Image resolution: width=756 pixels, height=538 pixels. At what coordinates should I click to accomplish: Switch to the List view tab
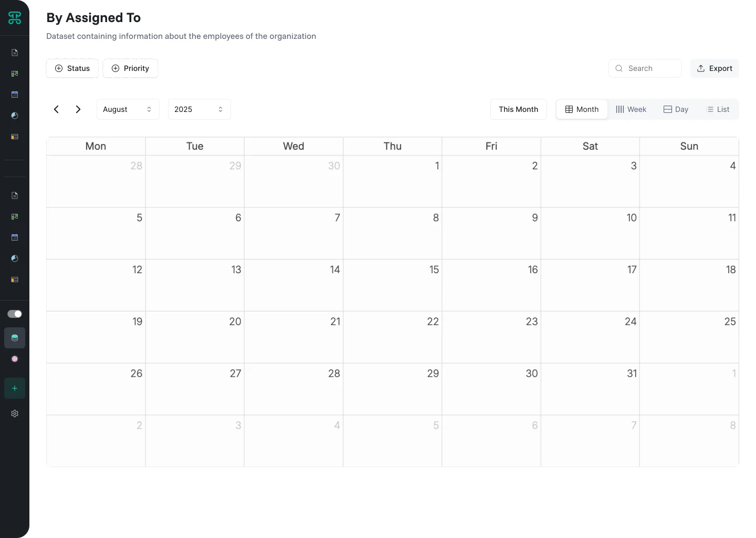[x=718, y=109]
